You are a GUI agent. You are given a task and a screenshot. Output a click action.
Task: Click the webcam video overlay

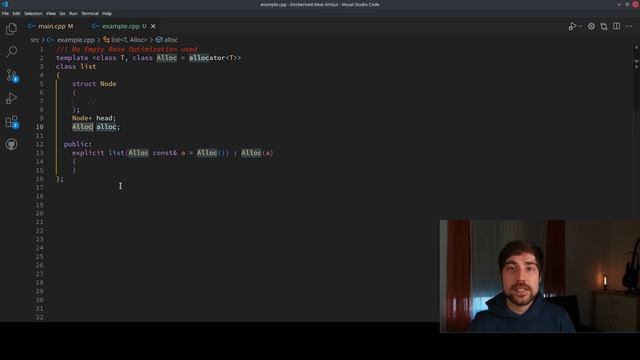540,276
